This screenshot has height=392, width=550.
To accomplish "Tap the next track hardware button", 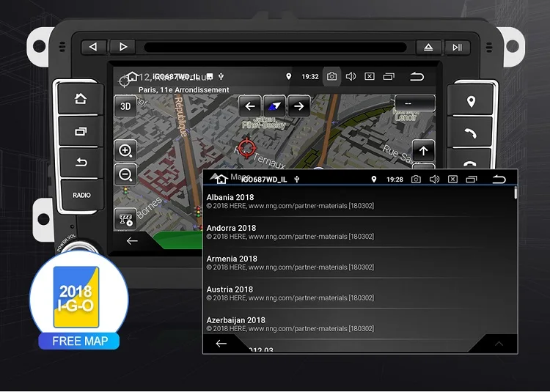I will [122, 47].
